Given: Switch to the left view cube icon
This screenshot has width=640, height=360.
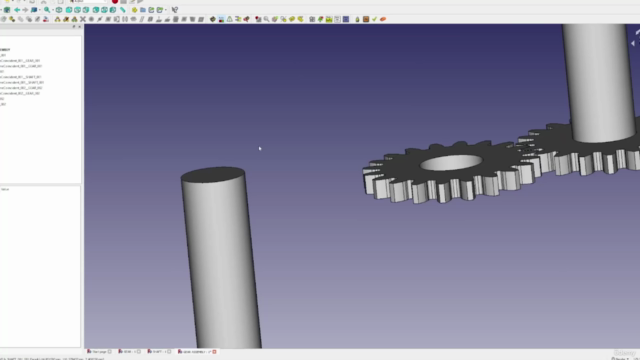Looking at the screenshot, I should [113, 10].
